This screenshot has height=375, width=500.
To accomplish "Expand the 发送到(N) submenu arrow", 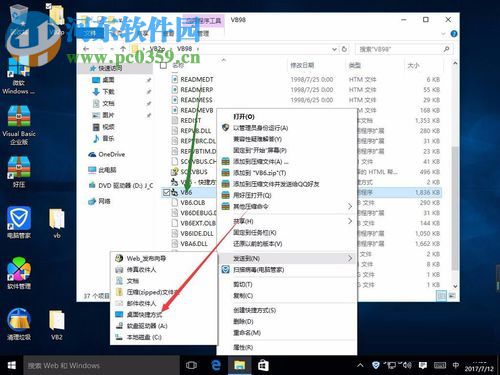I will coord(350,258).
